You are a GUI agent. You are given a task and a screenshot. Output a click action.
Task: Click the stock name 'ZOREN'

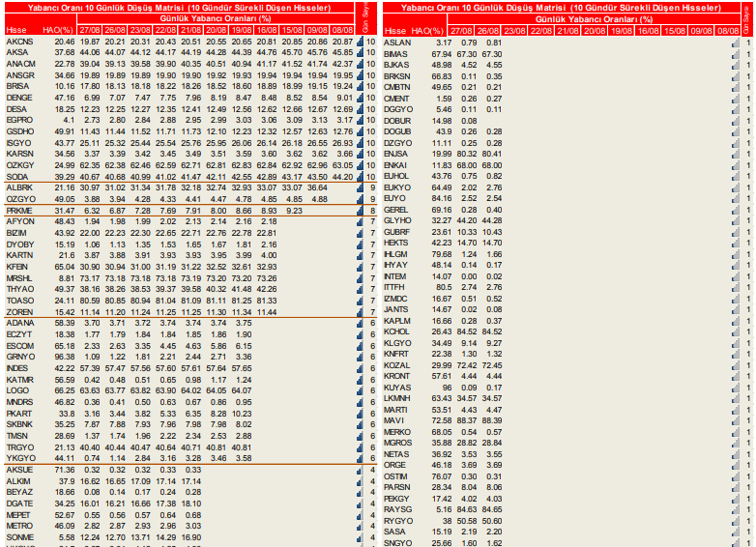[x=19, y=312]
